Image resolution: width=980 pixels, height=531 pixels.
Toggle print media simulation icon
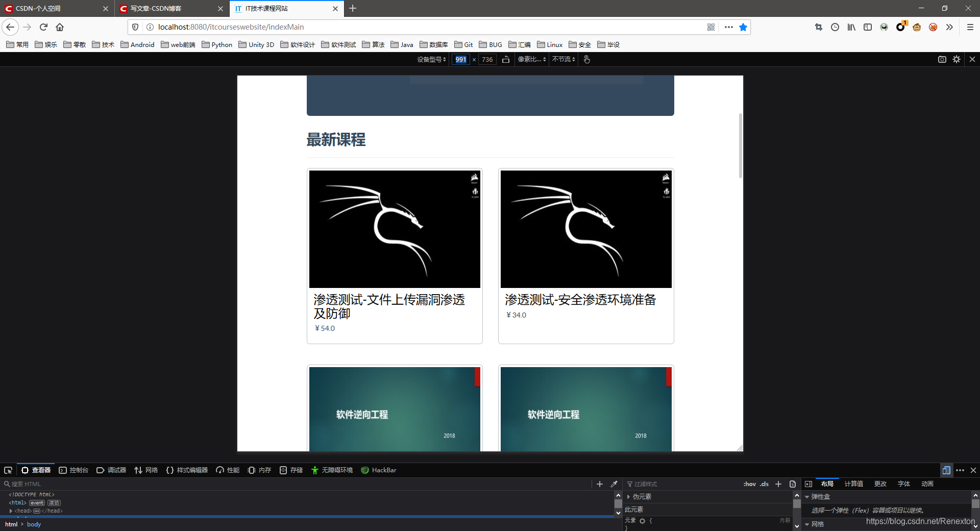click(793, 484)
